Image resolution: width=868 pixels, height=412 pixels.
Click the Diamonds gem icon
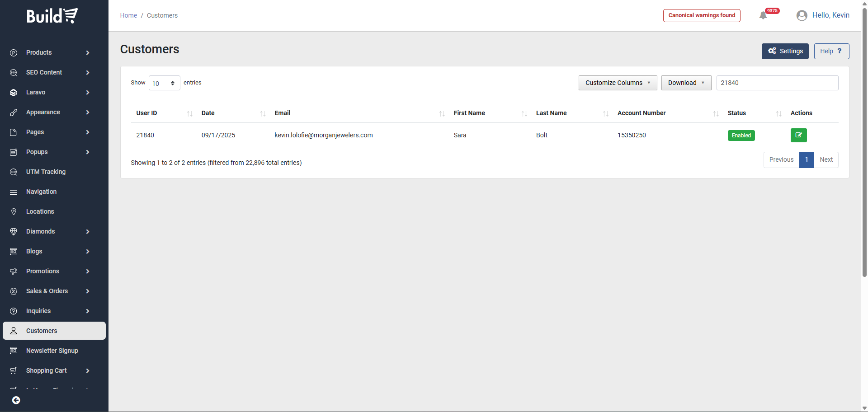coord(14,232)
